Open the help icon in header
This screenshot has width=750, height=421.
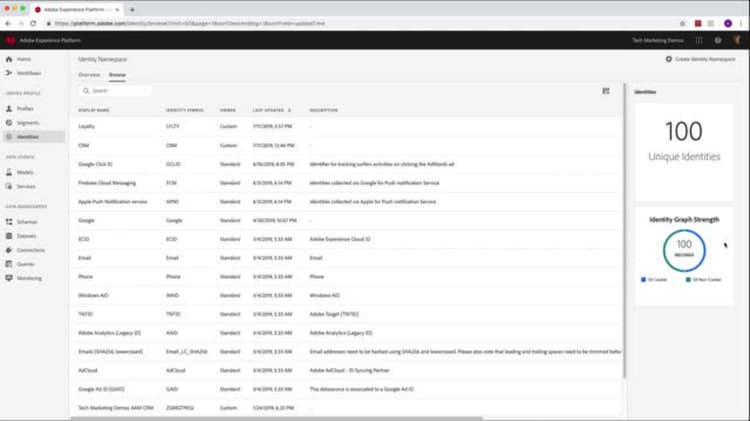(718, 41)
